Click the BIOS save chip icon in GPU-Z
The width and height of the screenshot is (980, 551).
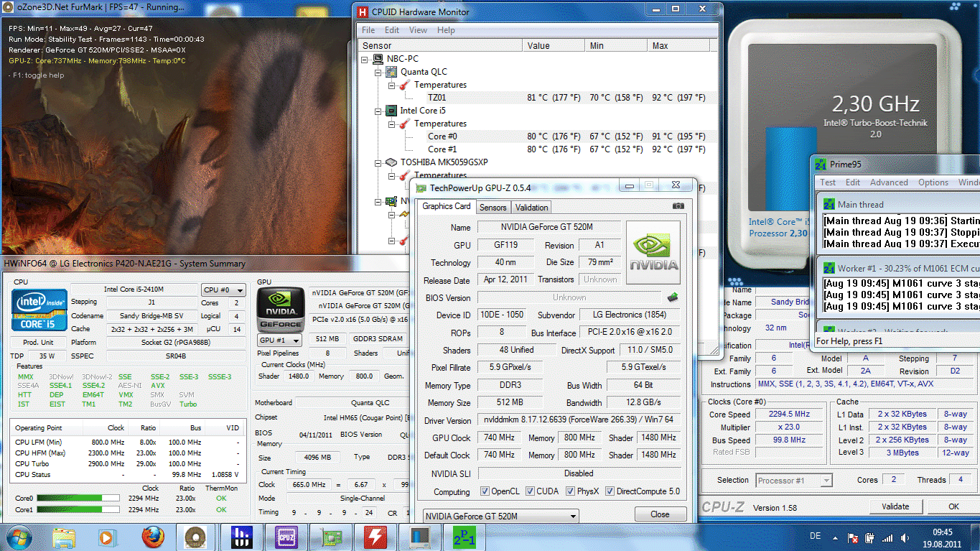(673, 297)
